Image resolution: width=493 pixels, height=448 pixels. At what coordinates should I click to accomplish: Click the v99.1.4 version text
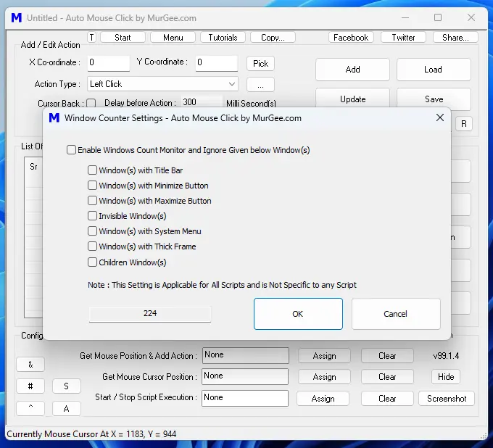coord(446,356)
